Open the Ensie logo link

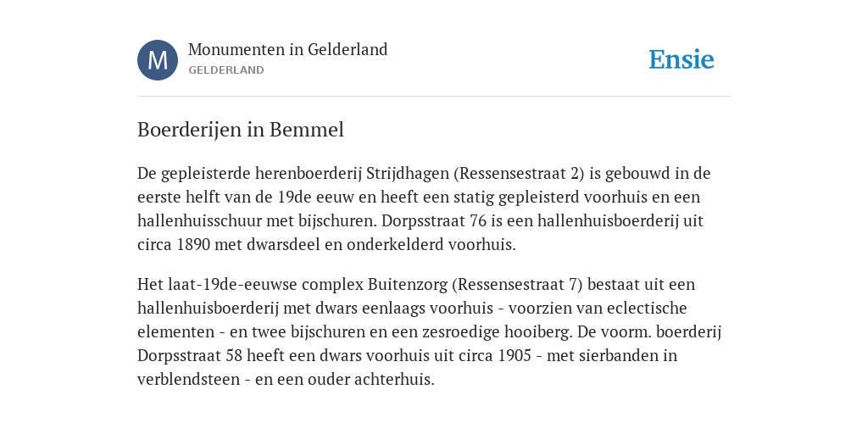[x=682, y=60]
